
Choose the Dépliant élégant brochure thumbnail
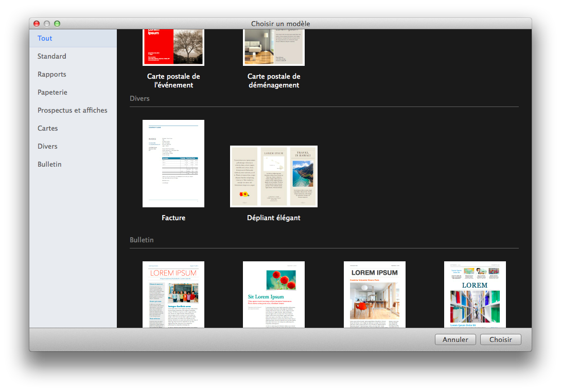(273, 176)
